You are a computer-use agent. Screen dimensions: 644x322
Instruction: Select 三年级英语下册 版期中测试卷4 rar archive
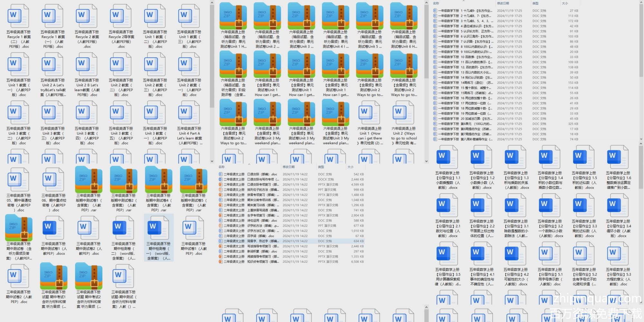159,180
